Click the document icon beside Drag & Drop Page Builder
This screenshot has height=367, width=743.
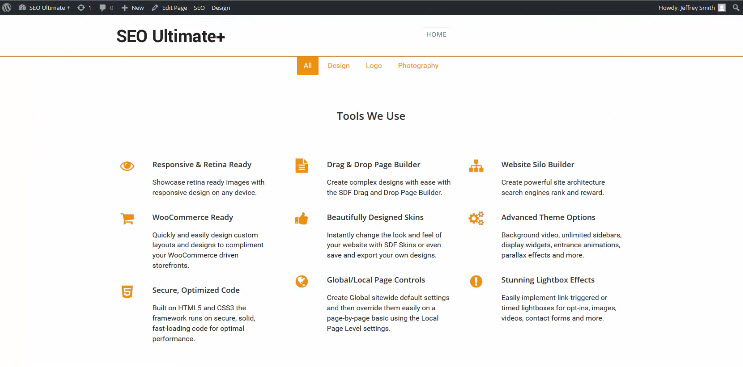[302, 166]
